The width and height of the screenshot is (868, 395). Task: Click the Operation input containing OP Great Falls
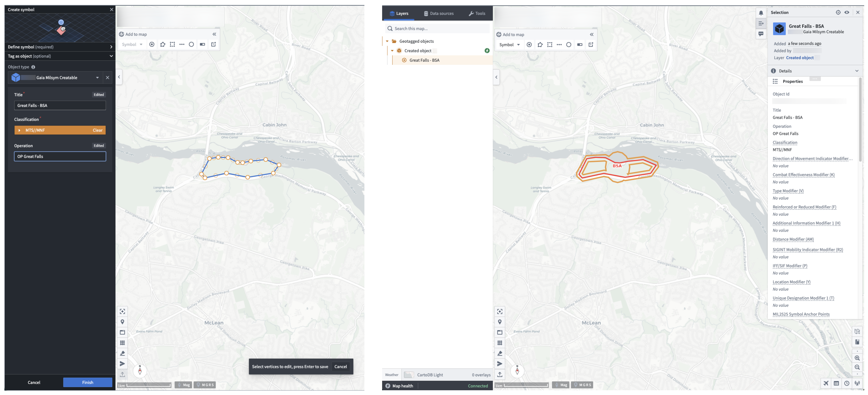[60, 156]
